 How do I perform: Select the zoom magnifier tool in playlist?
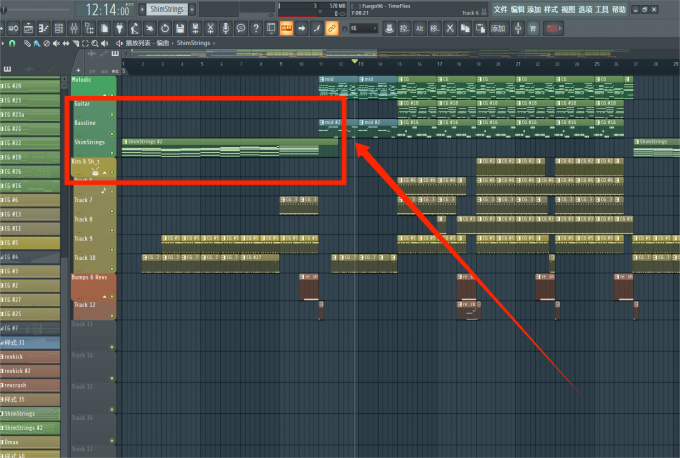pyautogui.click(x=93, y=43)
